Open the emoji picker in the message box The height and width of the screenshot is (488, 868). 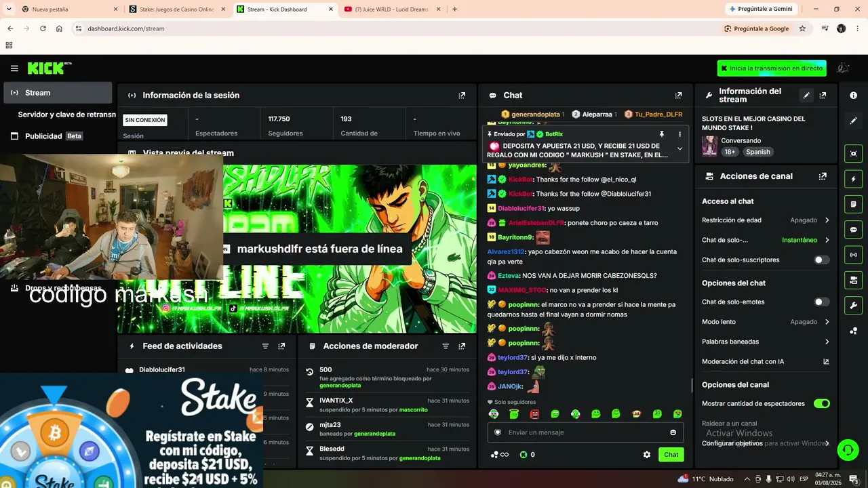(x=673, y=432)
